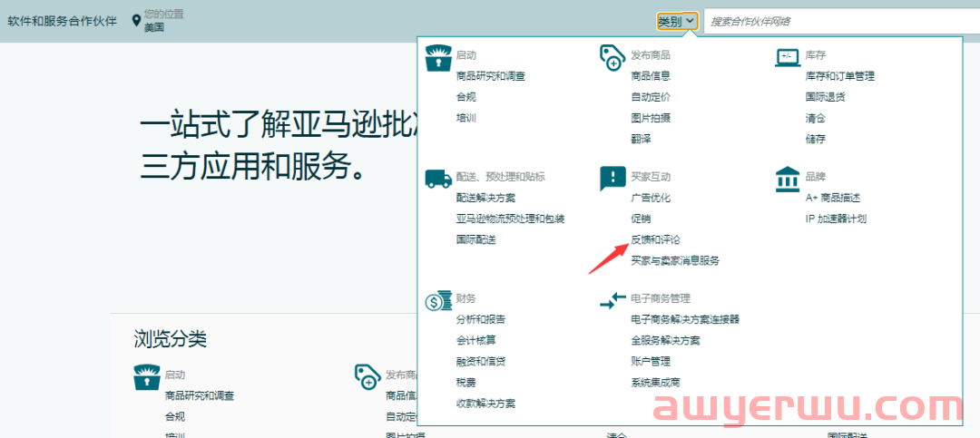980x438 pixels.
Task: Click the 品牌 bank building icon
Action: coord(787,178)
